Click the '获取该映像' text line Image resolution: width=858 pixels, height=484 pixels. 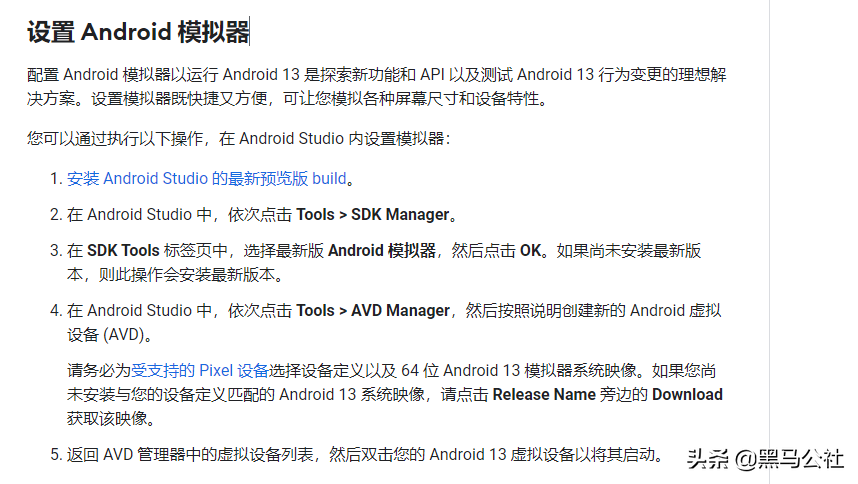tap(112, 418)
